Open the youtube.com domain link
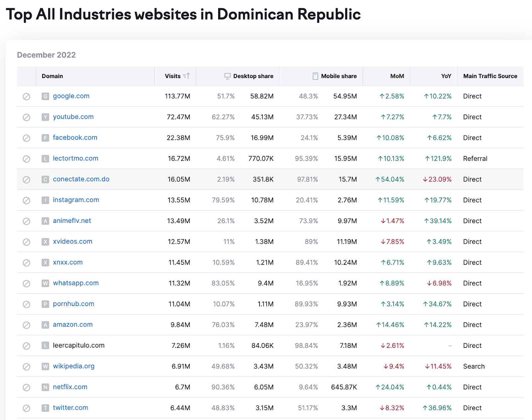The width and height of the screenshot is (532, 420). click(x=73, y=117)
